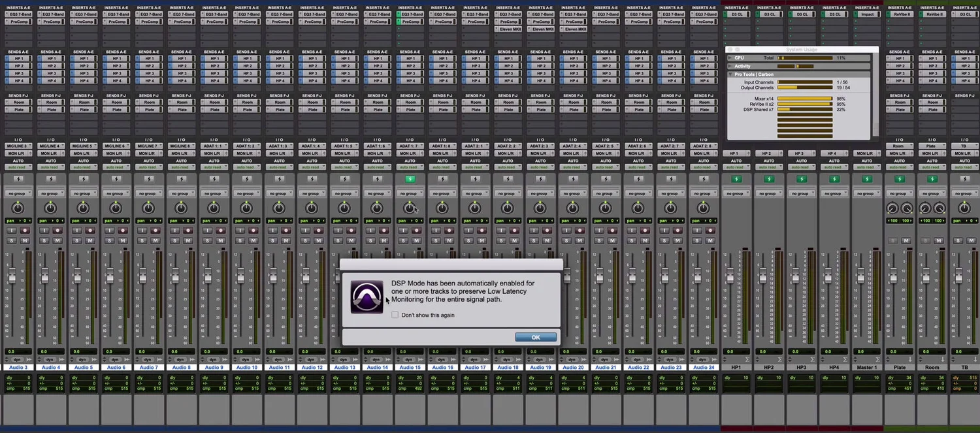Open the no group selector on Audio 4
This screenshot has height=433, width=980.
click(x=51, y=193)
